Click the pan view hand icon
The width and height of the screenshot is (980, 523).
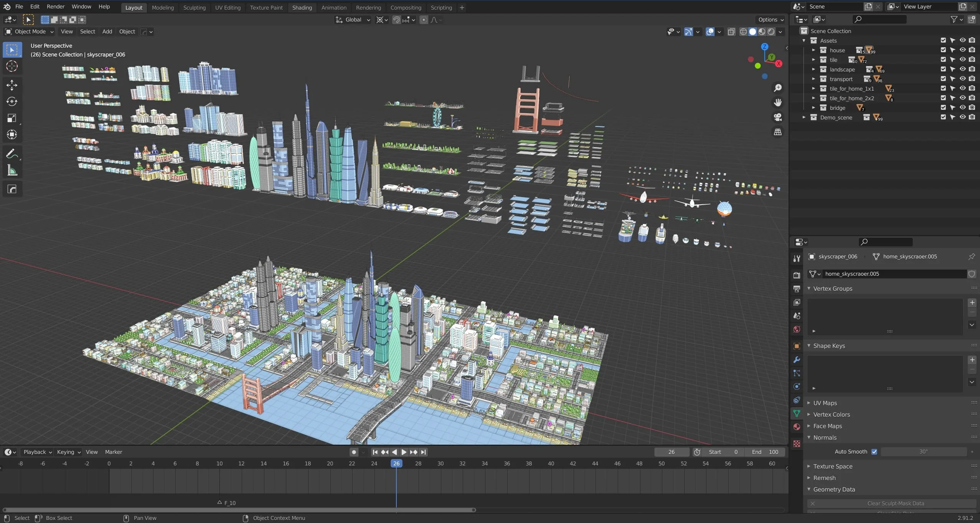pos(778,103)
